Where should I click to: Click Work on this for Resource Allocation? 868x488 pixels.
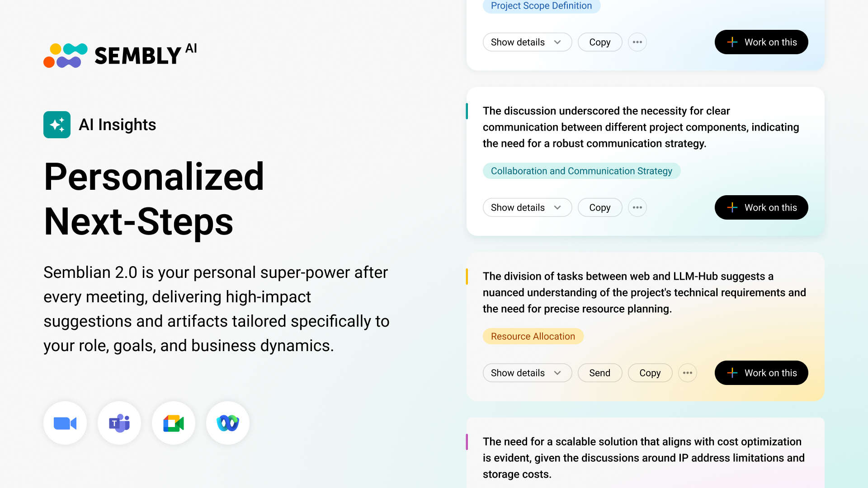[x=761, y=373]
